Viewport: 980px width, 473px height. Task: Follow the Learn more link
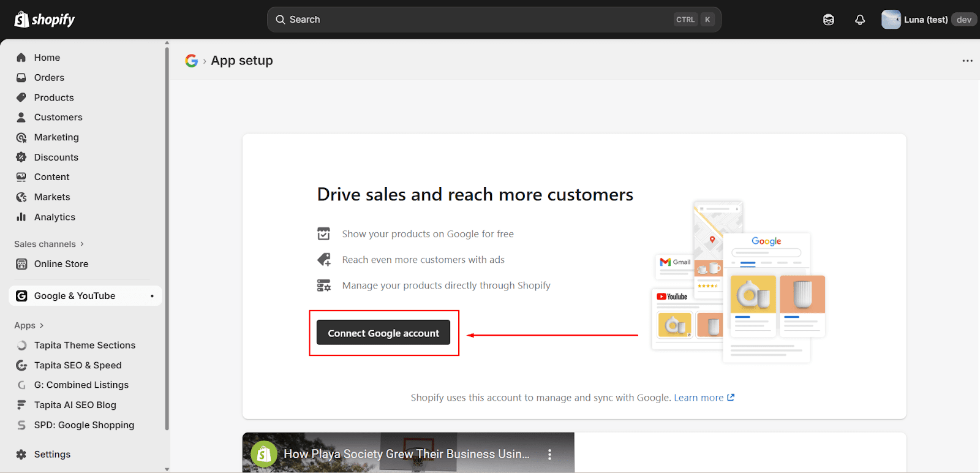(704, 398)
